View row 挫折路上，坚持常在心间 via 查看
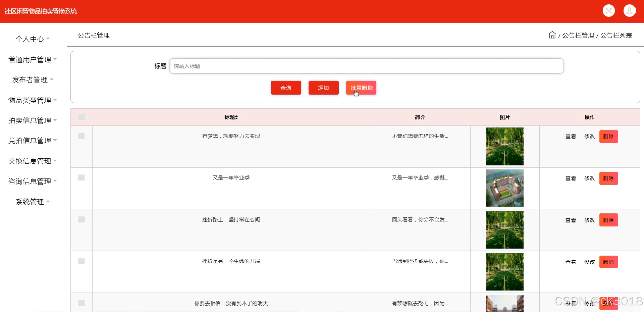 pos(571,220)
